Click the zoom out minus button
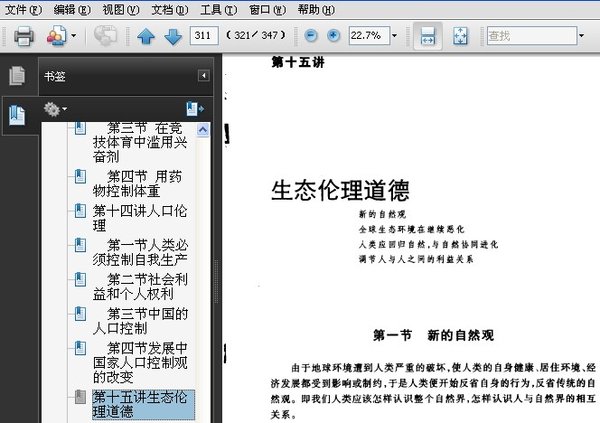Screen dimensions: 600x423 pos(311,36)
